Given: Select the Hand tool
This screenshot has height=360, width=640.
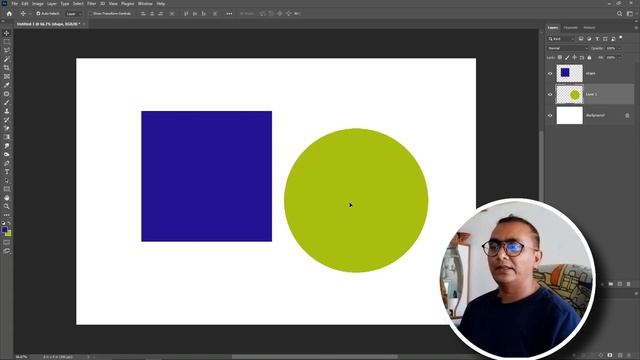Looking at the screenshot, I should click(7, 198).
